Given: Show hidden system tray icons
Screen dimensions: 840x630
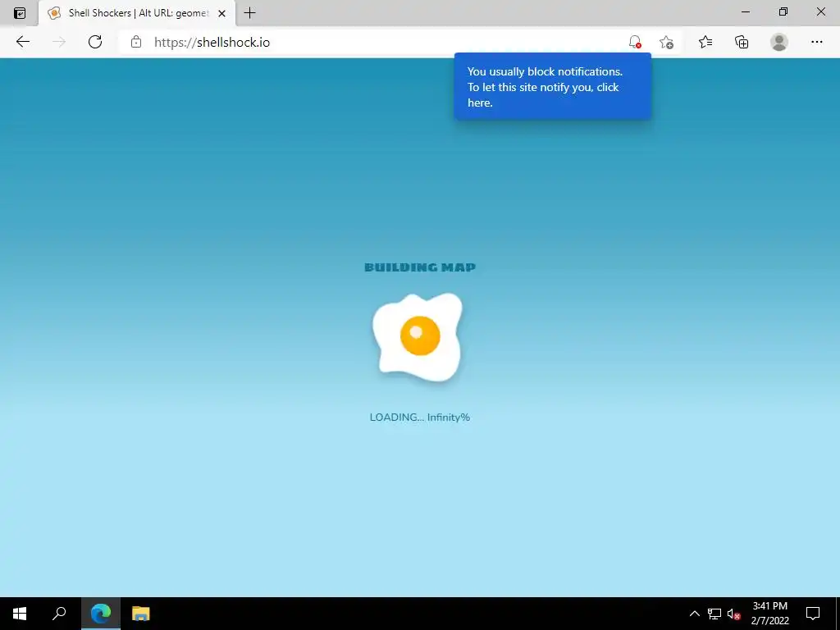Looking at the screenshot, I should (694, 614).
